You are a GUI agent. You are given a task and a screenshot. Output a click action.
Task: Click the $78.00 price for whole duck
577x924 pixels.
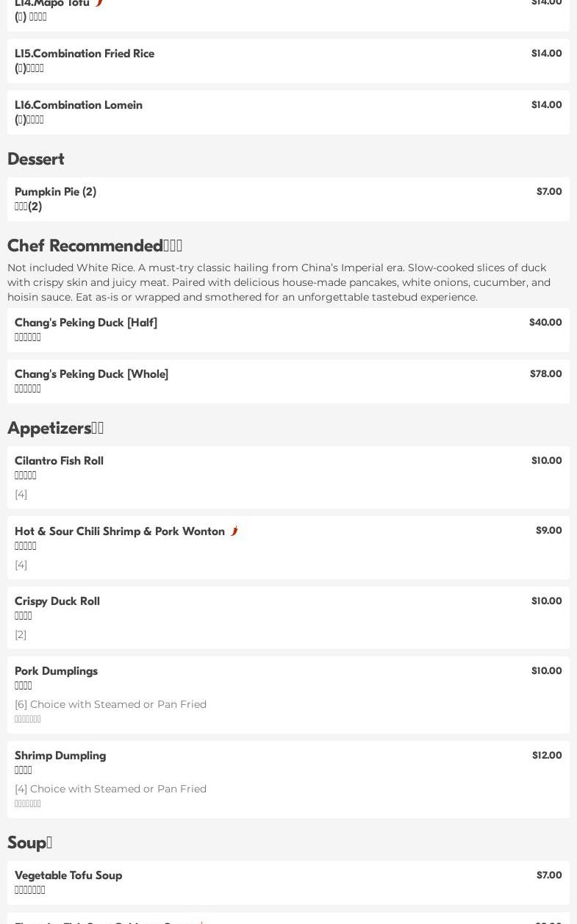click(545, 374)
